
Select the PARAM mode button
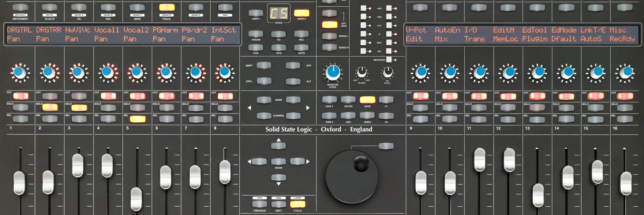pos(256,34)
